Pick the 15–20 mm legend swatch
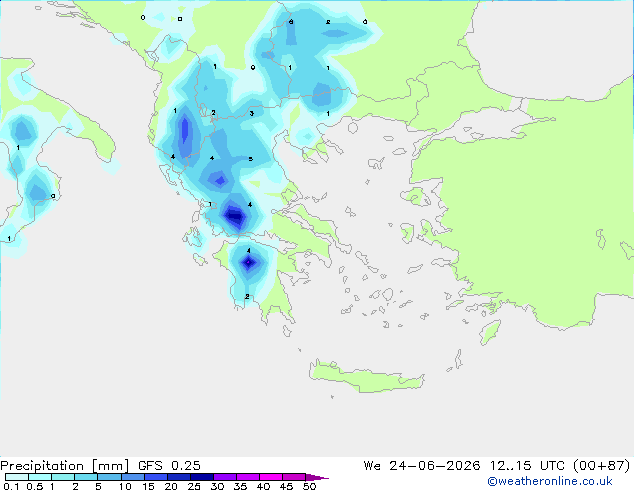The width and height of the screenshot is (634, 490). pos(156,477)
